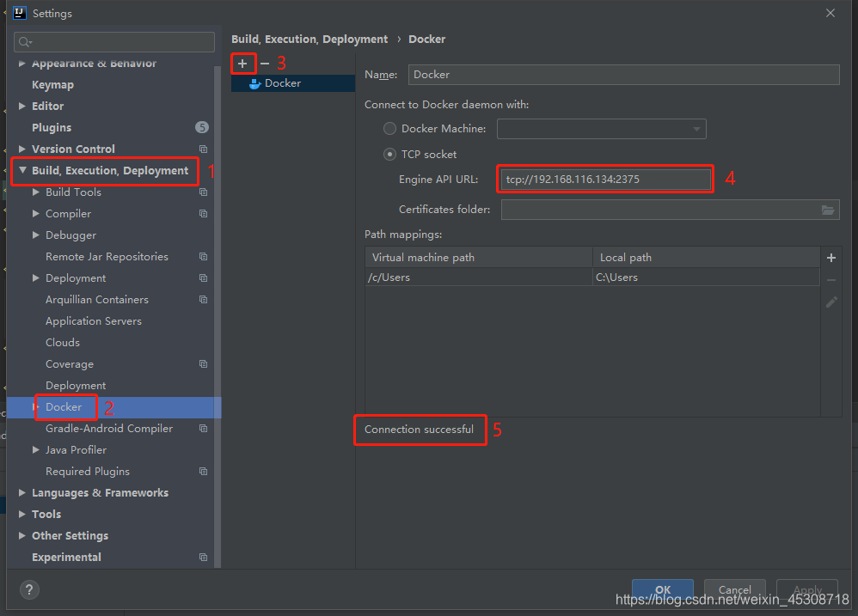Open the Remote Jar Repositories page
This screenshot has width=858, height=616.
pyautogui.click(x=107, y=257)
